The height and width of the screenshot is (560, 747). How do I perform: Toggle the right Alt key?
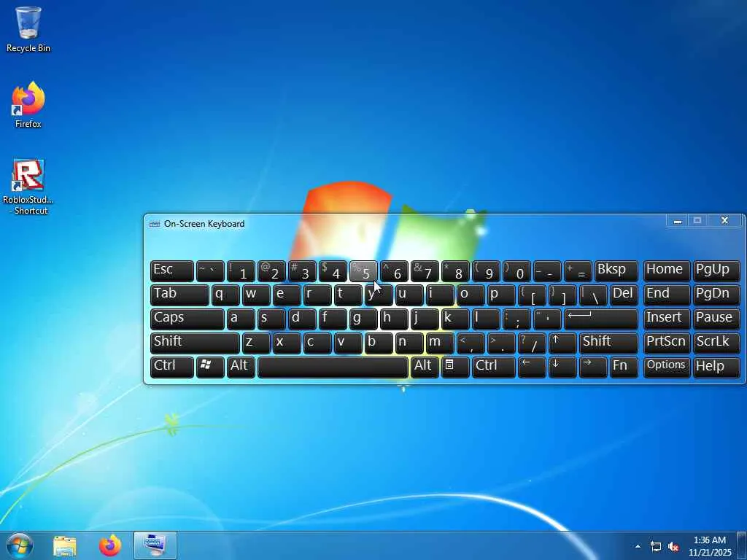click(x=425, y=367)
